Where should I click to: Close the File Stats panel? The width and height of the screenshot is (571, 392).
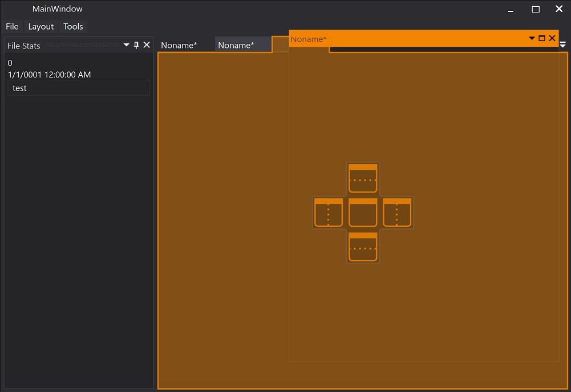tap(147, 45)
